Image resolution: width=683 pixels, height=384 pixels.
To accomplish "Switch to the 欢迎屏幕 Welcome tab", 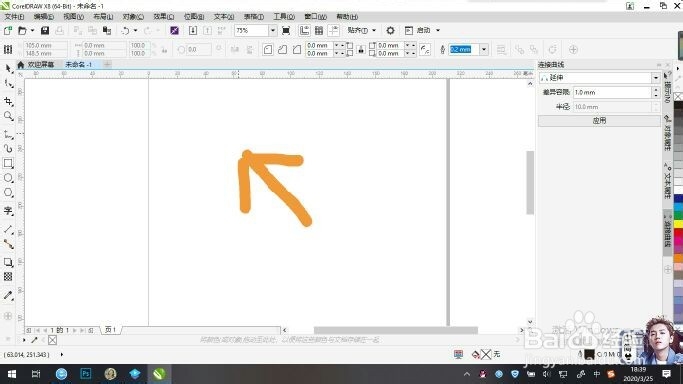I will click(41, 64).
